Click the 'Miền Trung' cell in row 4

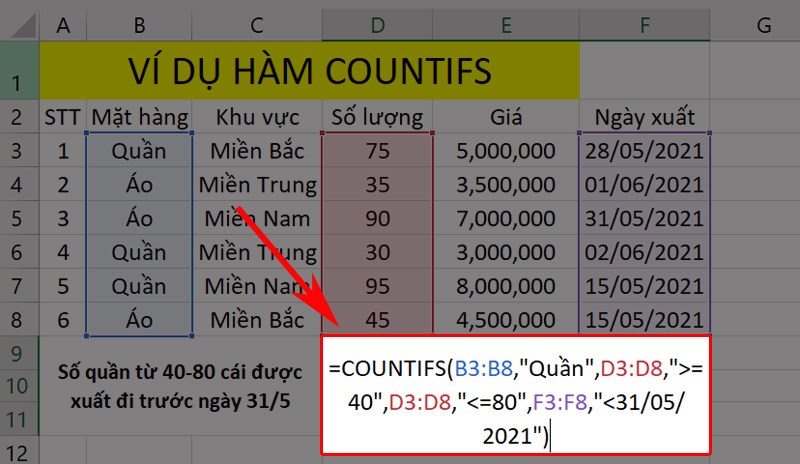(257, 184)
